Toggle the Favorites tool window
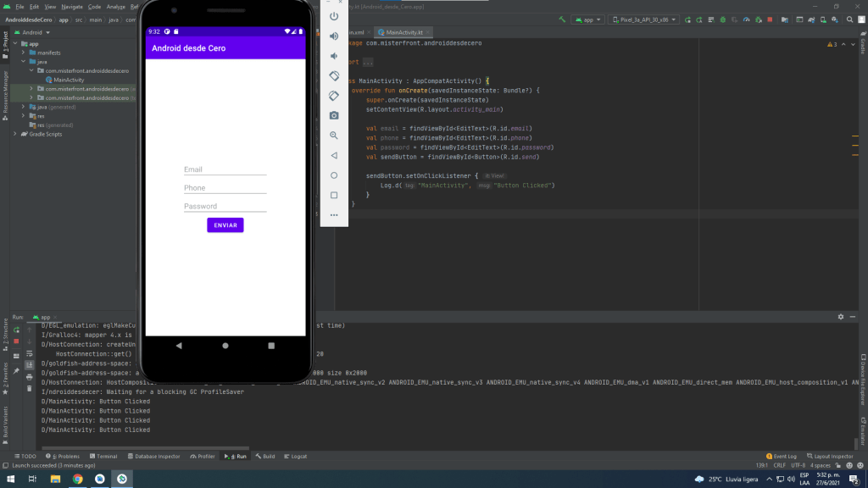The image size is (868, 488). pos(5,379)
